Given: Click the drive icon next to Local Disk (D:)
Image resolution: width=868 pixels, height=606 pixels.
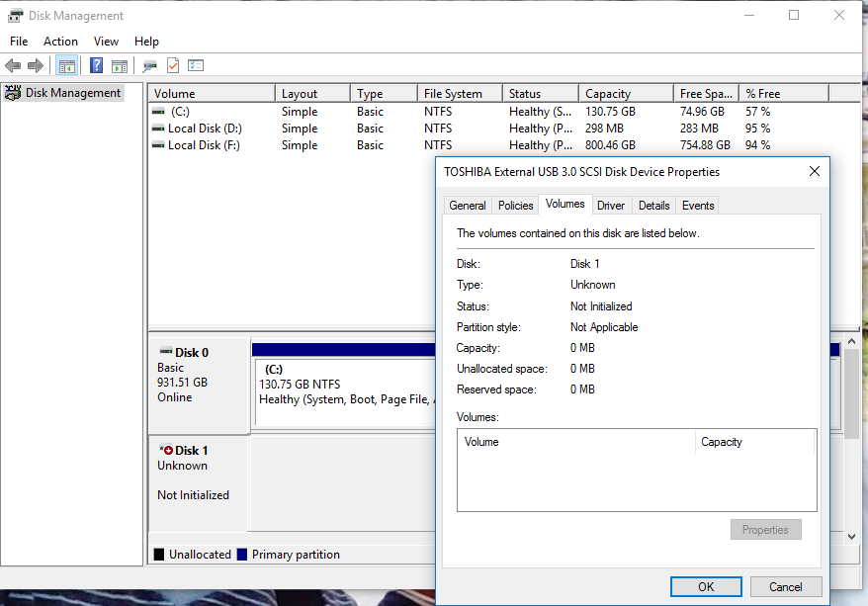Looking at the screenshot, I should coord(158,129).
